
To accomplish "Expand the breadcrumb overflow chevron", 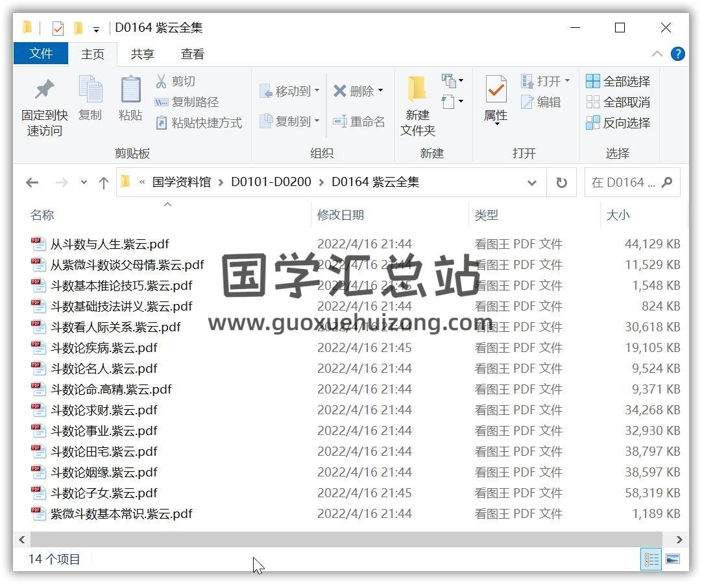I will (x=142, y=182).
